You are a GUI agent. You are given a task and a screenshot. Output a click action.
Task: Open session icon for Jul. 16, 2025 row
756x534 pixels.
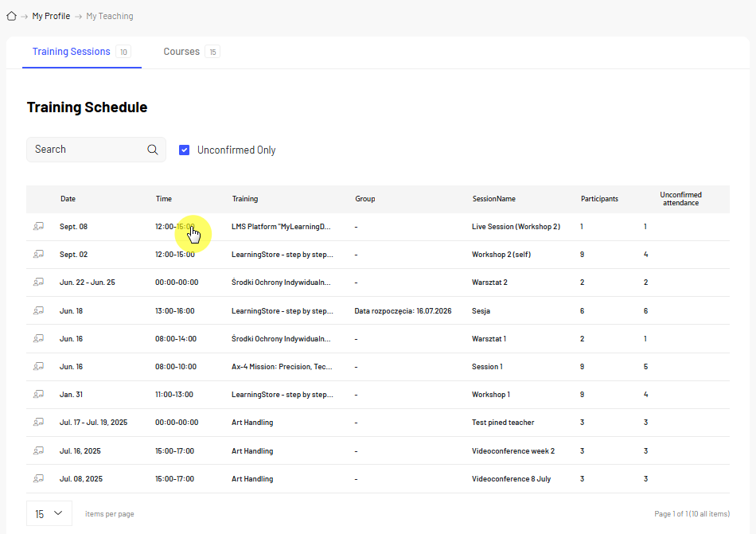38,451
